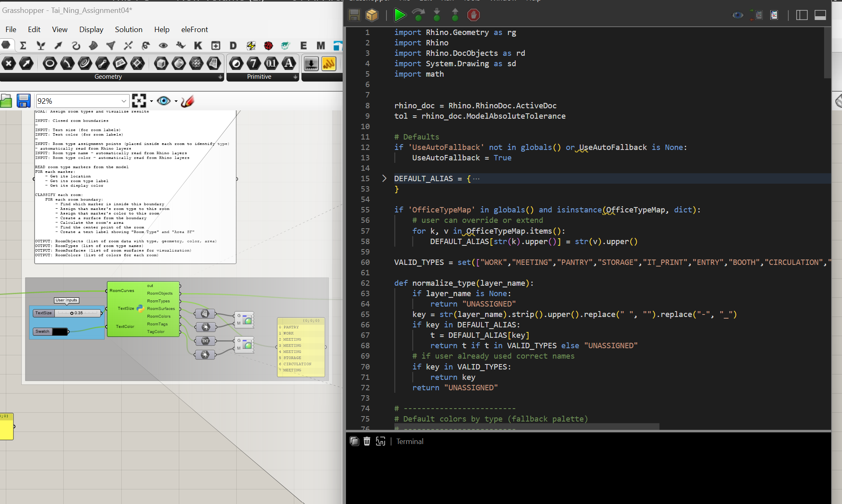
Task: Clear the terminal with the trash icon
Action: point(367,441)
